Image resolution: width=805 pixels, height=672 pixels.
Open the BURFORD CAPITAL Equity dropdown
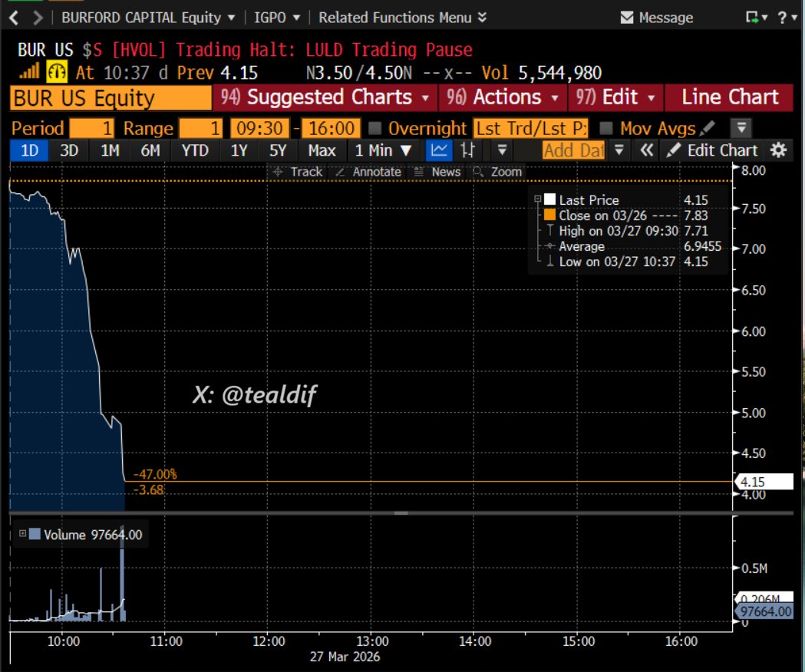(148, 18)
